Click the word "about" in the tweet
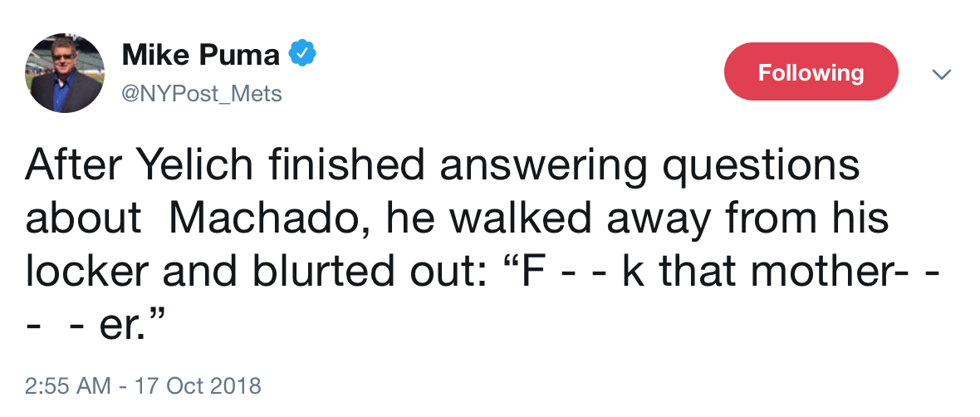Screen dimensions: 980x417 click(83, 218)
